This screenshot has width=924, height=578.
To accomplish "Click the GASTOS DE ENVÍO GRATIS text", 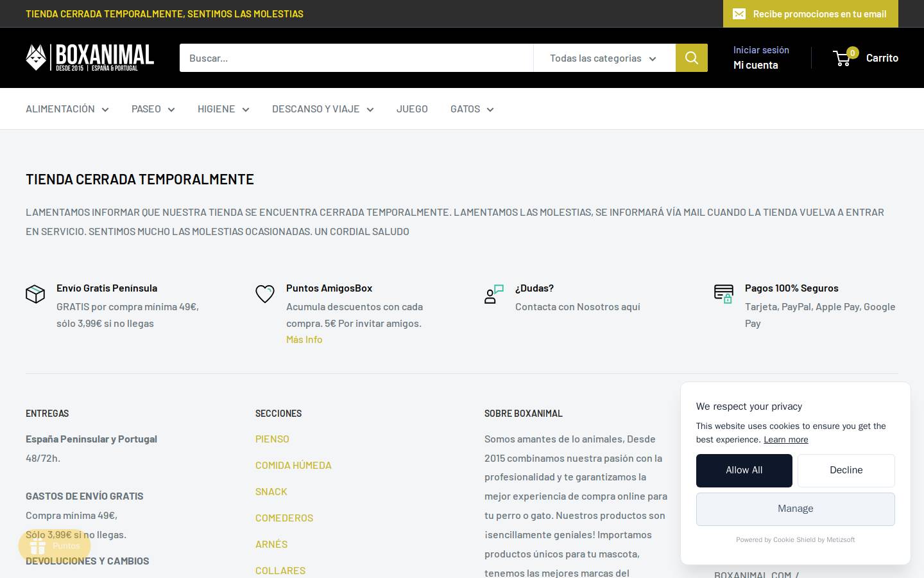I will click(x=85, y=496).
